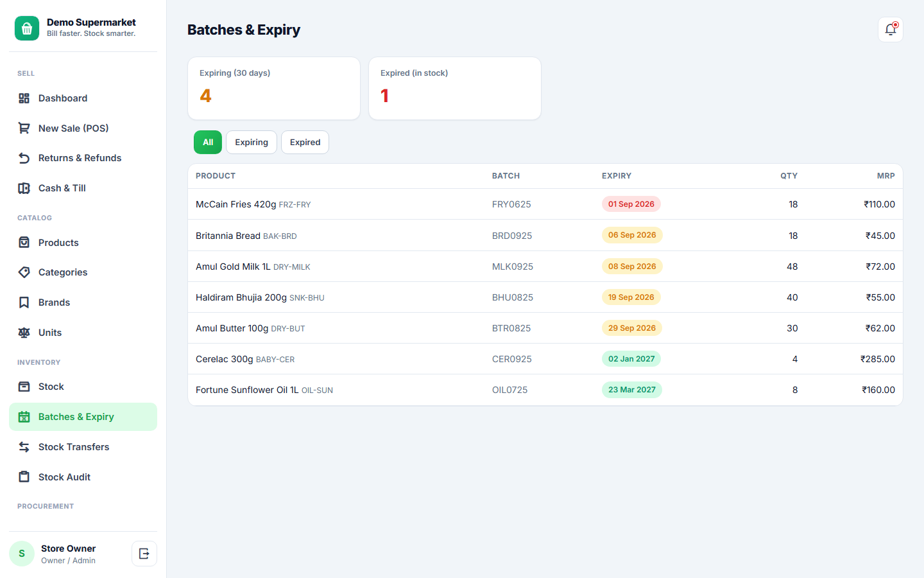Screen dimensions: 924x578
Task: Click the Batches & Expiry calendar icon
Action: coord(24,417)
